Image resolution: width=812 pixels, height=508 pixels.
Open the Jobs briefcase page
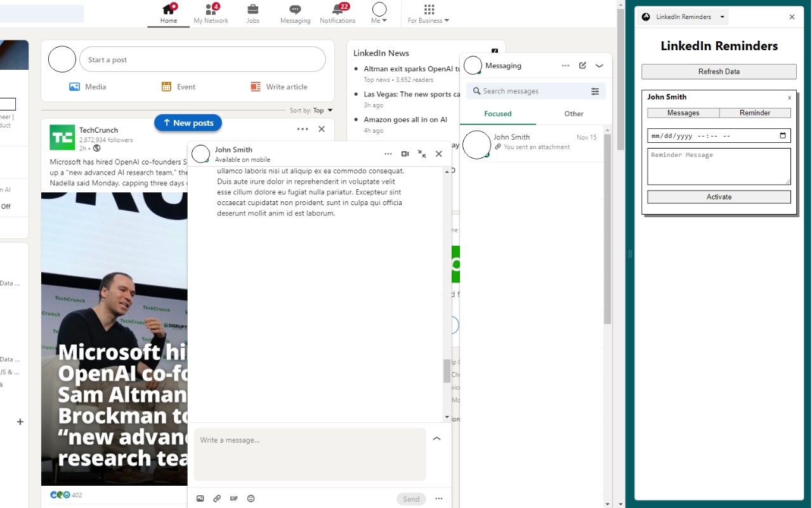coord(252,14)
